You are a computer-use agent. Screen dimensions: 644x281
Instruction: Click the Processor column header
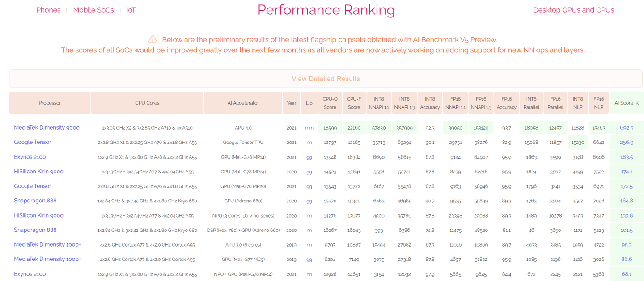(x=50, y=103)
